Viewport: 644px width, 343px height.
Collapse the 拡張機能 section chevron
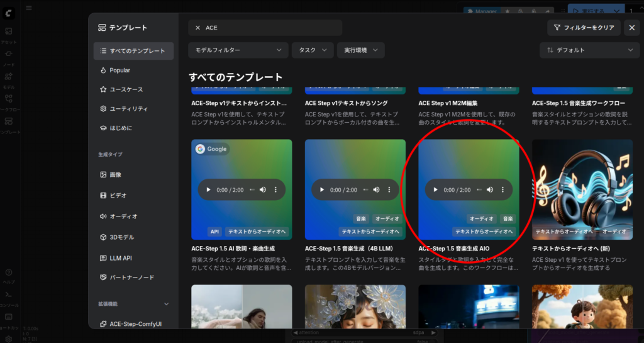tap(167, 304)
